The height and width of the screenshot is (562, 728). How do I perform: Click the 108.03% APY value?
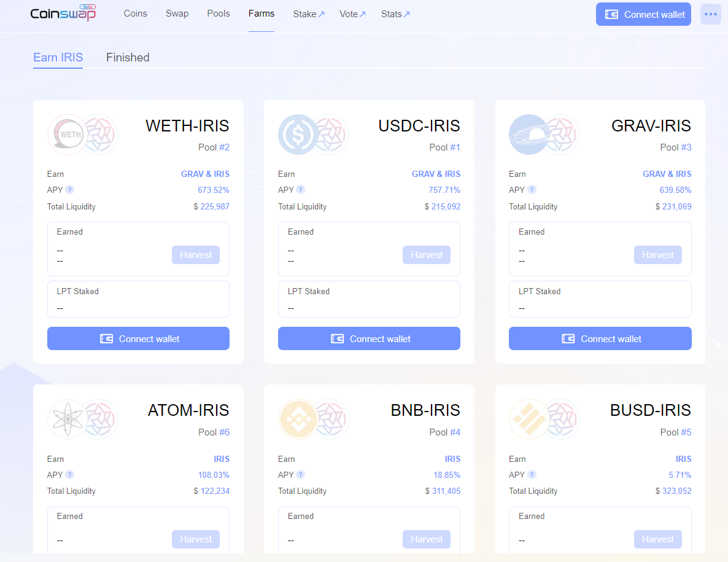tap(214, 475)
